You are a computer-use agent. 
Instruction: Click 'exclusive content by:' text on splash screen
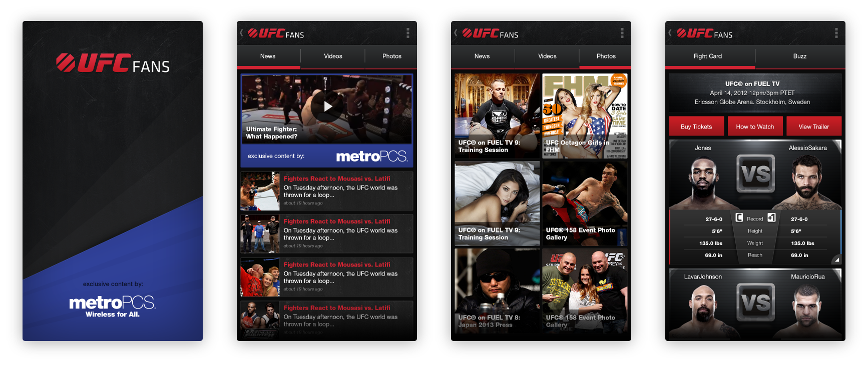point(113,284)
